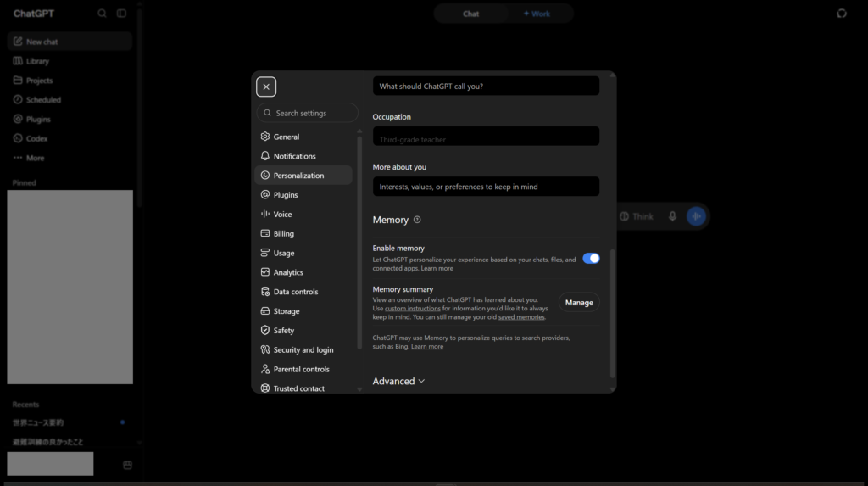The image size is (868, 486).
Task: Click the Security and login key icon
Action: [x=265, y=349]
